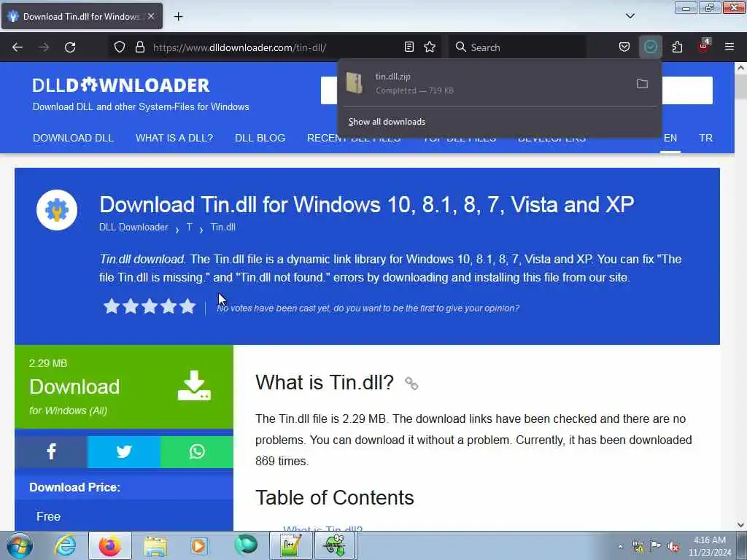The width and height of the screenshot is (747, 560).
Task: Switch language to EN
Action: point(670,138)
